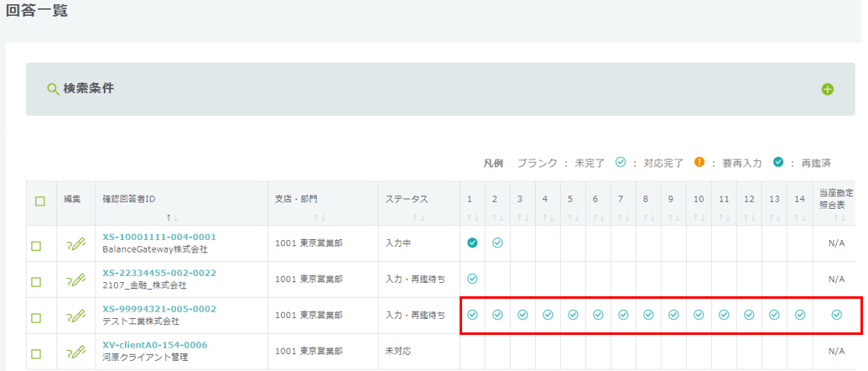Click the magnifier icon beside 検索条件
The image size is (868, 371).
(53, 89)
